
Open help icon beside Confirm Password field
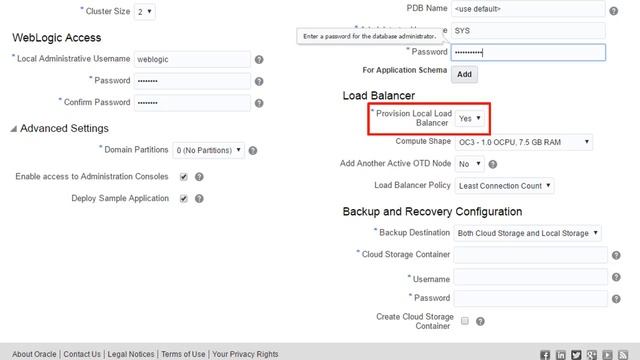(x=259, y=103)
